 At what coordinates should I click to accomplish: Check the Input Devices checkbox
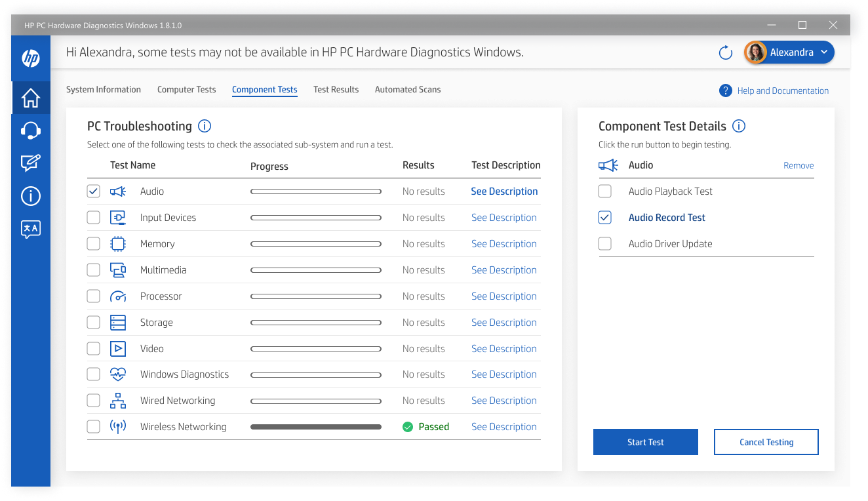(x=94, y=218)
